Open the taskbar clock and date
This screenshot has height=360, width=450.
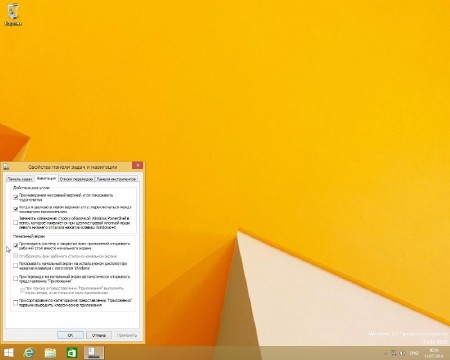click(433, 353)
